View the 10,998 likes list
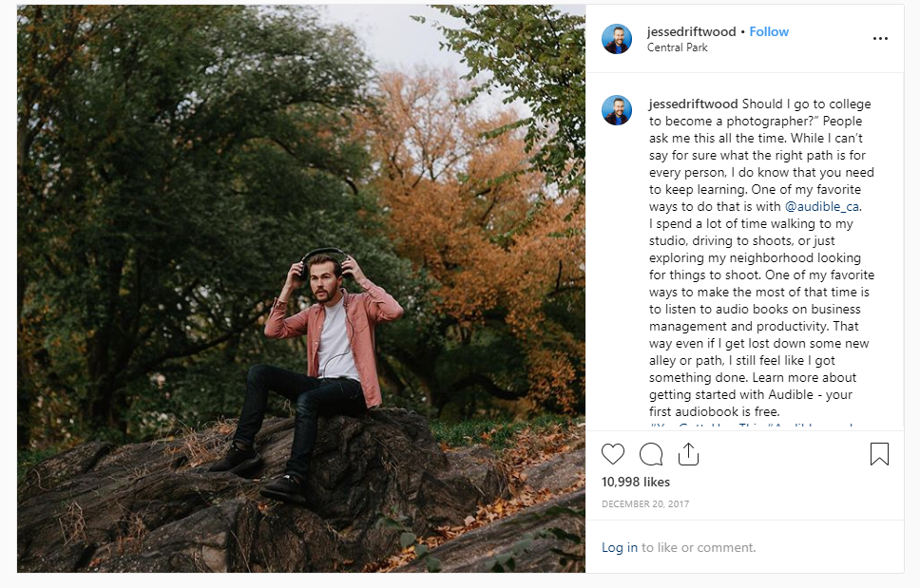 pos(636,482)
